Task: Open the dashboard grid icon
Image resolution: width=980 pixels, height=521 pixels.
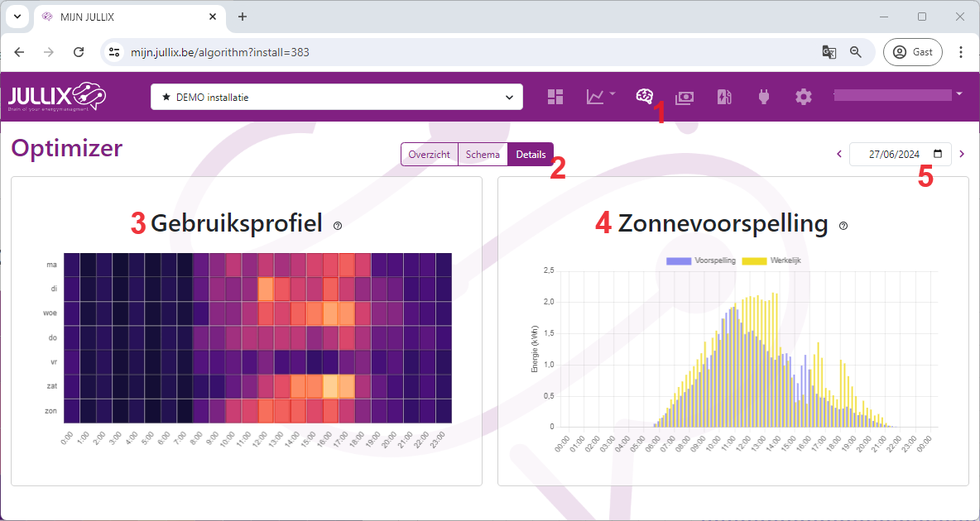Action: pos(555,97)
